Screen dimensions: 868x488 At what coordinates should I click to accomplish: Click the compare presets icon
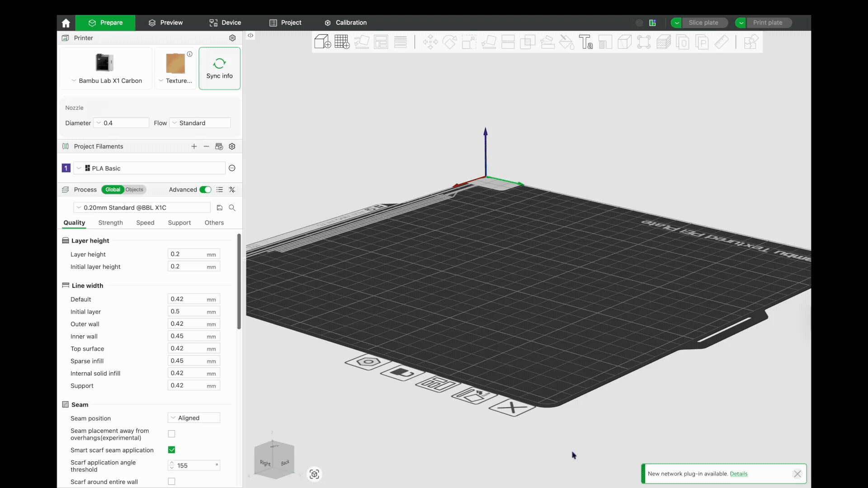click(x=232, y=190)
